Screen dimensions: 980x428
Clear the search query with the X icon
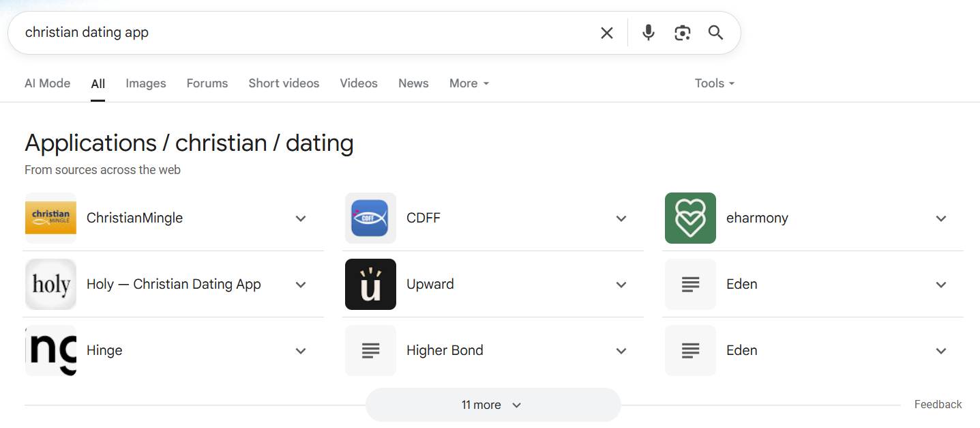[606, 33]
